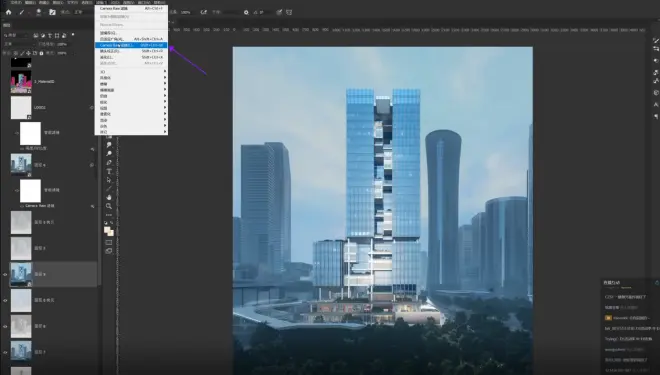This screenshot has width=660, height=375.
Task: Click the background color swatch
Action: 111,233
